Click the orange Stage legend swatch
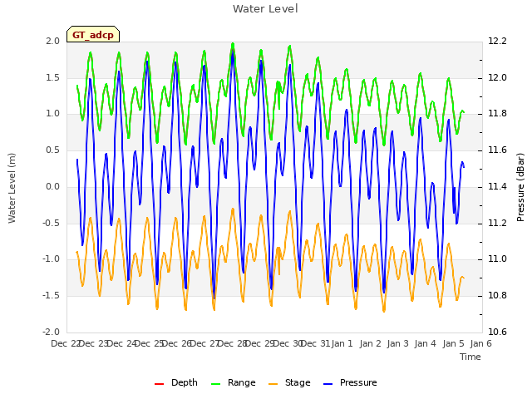Image resolution: width=532 pixels, height=399 pixels. [273, 384]
